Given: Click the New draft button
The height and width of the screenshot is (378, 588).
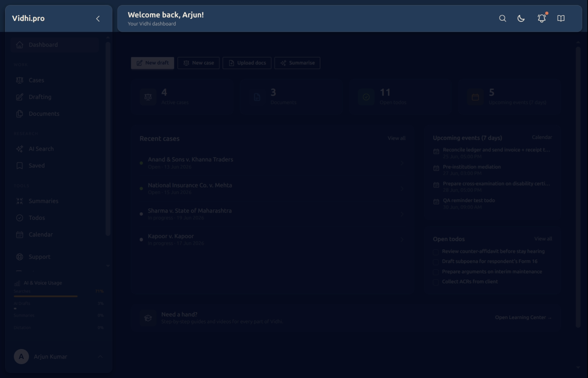Looking at the screenshot, I should tap(153, 63).
